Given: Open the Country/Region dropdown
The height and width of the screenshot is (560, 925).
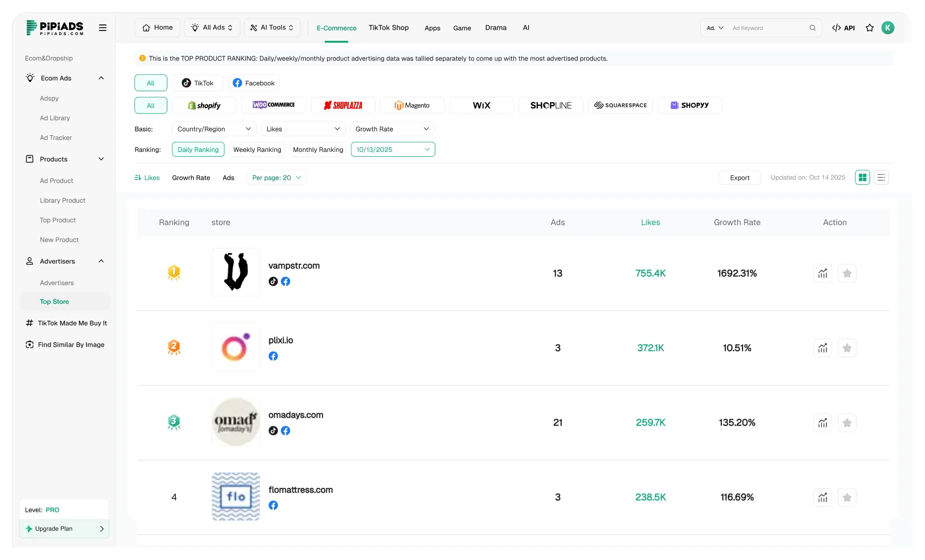Looking at the screenshot, I should (x=214, y=129).
